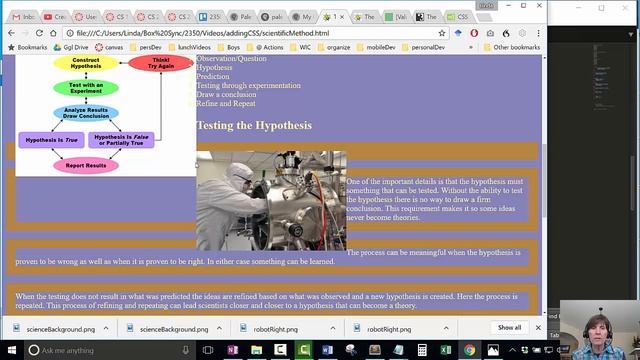Bookmark this page with the star icon

[442, 33]
